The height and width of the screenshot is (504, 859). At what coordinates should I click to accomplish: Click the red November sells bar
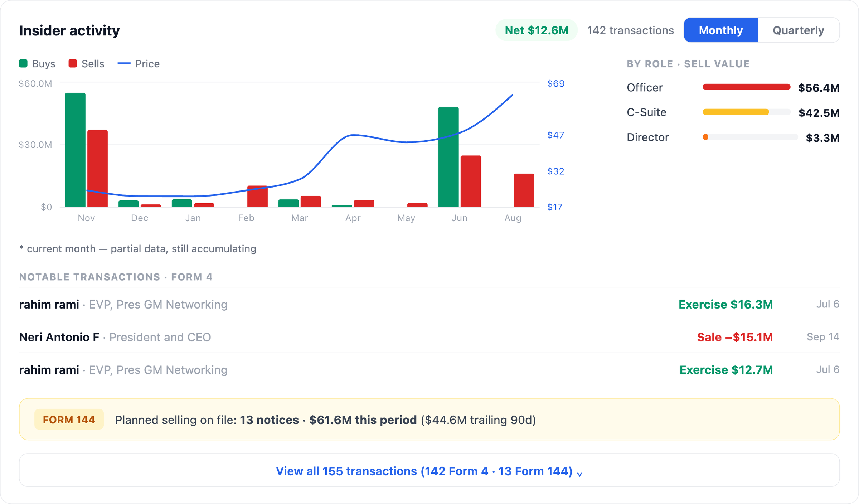click(97, 169)
